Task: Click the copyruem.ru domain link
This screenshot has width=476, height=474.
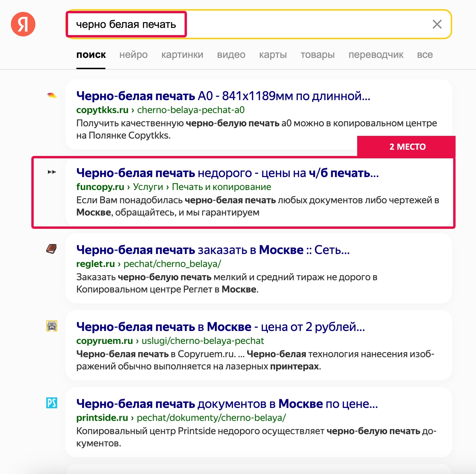Action: (105, 341)
